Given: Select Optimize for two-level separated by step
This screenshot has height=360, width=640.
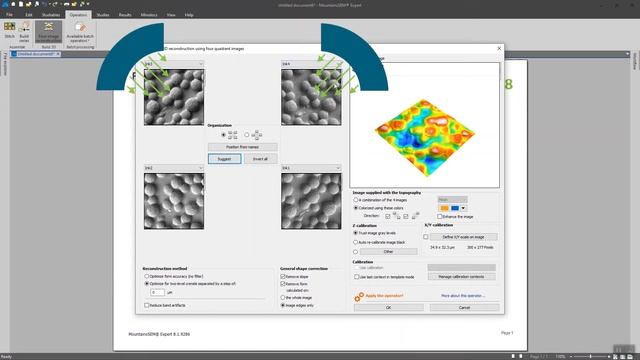Looking at the screenshot, I should 147,283.
